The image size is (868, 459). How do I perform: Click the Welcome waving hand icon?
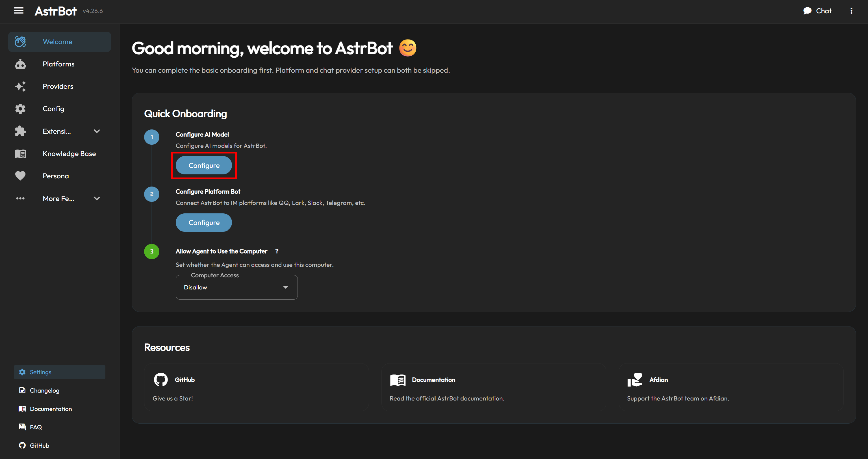click(x=20, y=42)
